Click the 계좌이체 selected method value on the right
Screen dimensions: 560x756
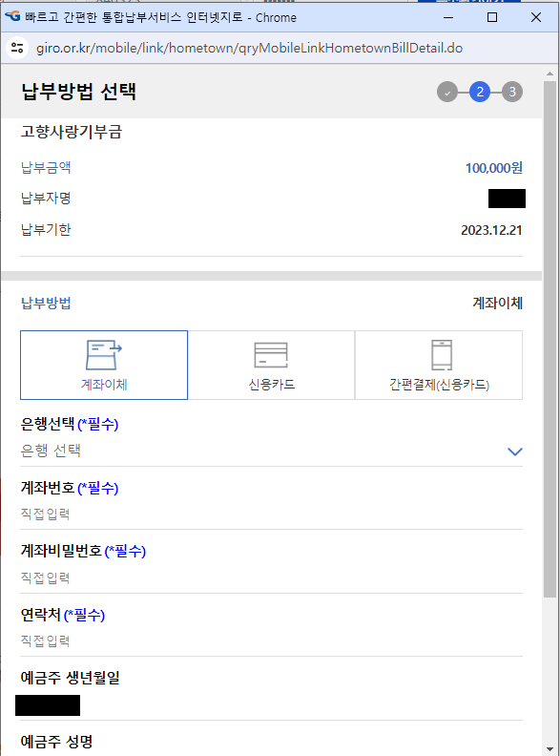coord(497,303)
